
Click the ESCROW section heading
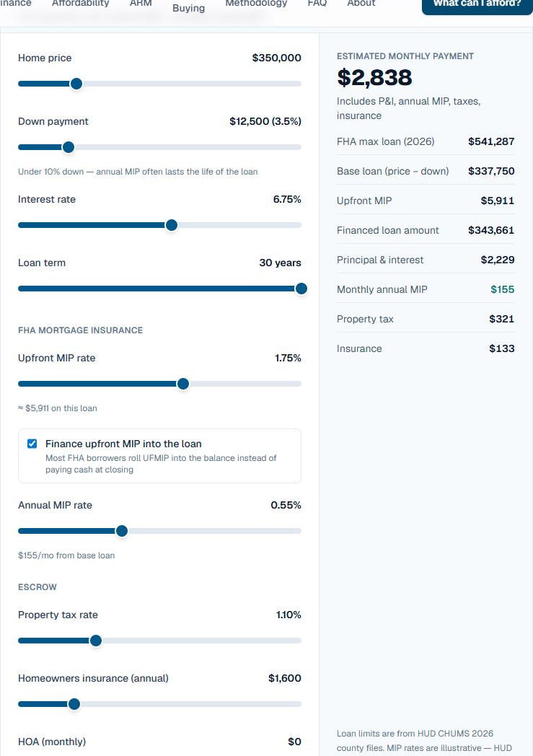[37, 587]
